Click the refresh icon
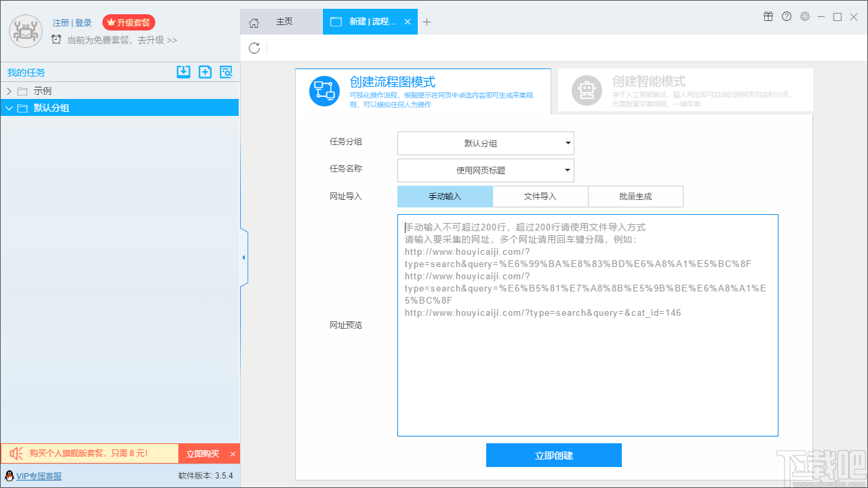 pos(254,47)
